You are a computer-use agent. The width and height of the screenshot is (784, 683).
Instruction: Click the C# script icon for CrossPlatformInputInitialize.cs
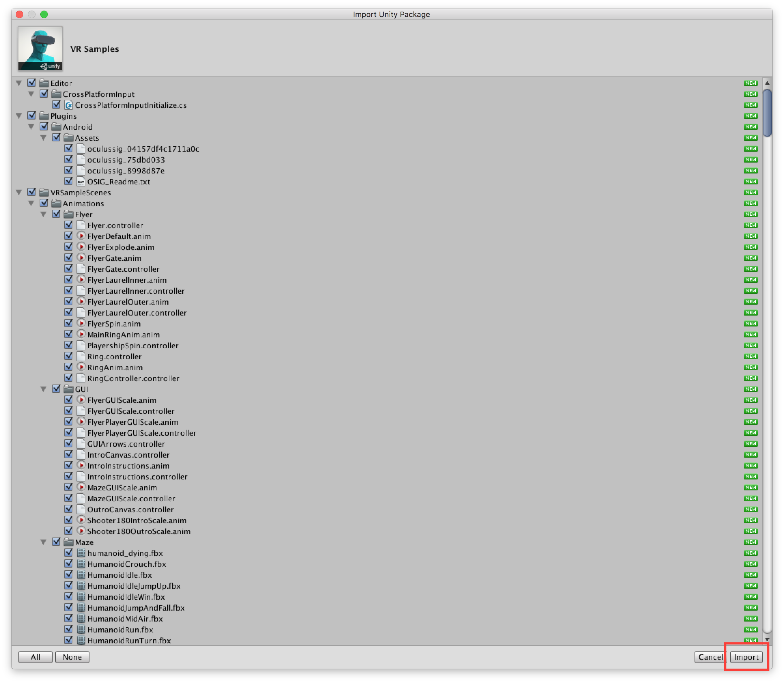(69, 105)
